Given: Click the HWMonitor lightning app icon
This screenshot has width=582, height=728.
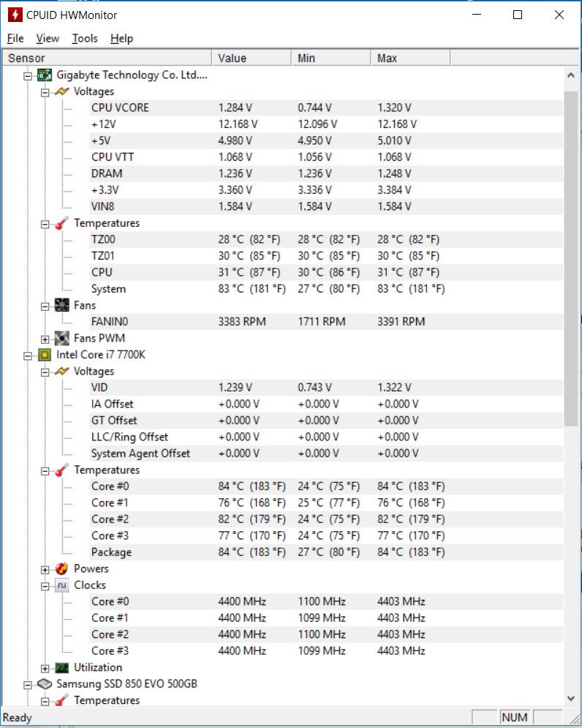Looking at the screenshot, I should pyautogui.click(x=15, y=15).
